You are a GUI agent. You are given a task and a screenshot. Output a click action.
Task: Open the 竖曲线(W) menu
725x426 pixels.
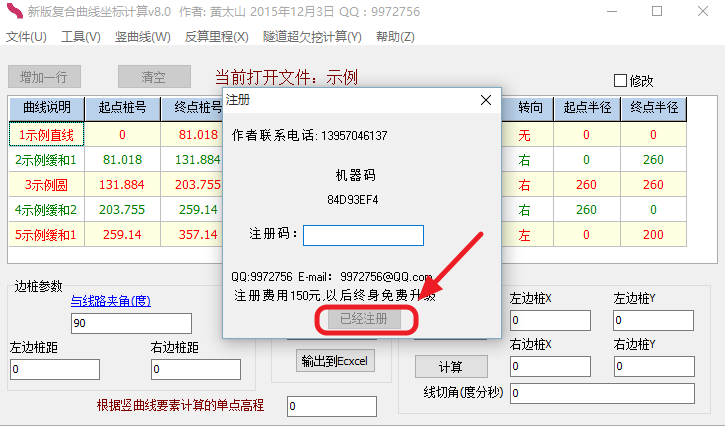[x=143, y=37]
